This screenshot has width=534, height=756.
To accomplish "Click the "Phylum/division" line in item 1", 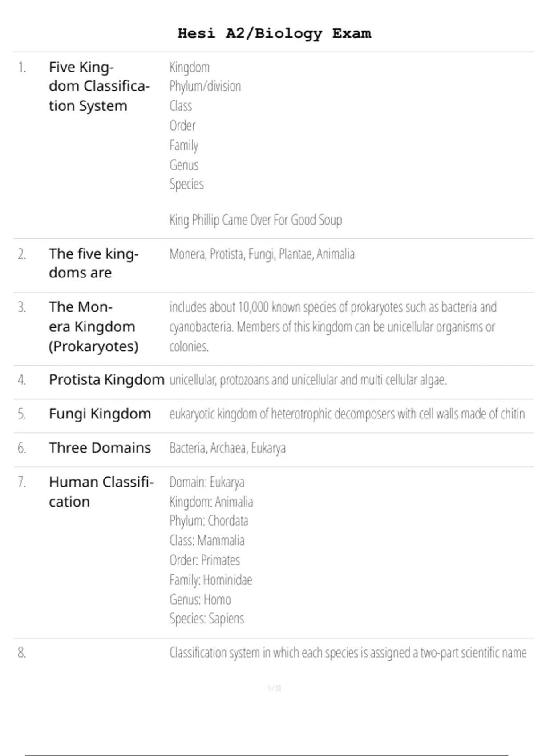I will click(205, 86).
